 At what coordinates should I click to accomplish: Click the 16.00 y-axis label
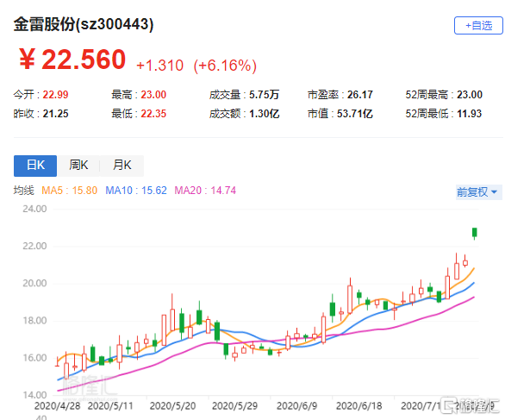34,358
